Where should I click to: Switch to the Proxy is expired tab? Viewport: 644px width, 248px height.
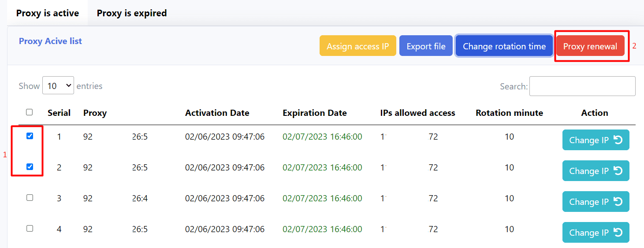coord(132,13)
